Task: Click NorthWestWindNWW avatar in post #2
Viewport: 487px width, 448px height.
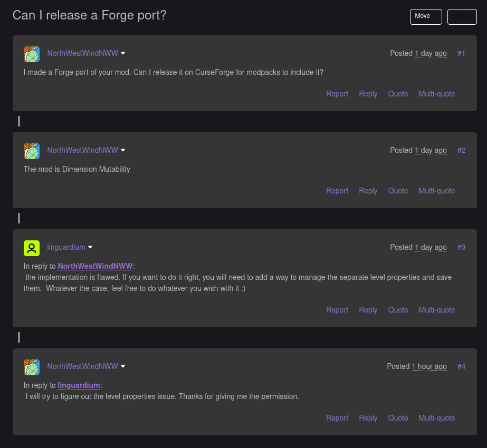Action: click(x=32, y=151)
